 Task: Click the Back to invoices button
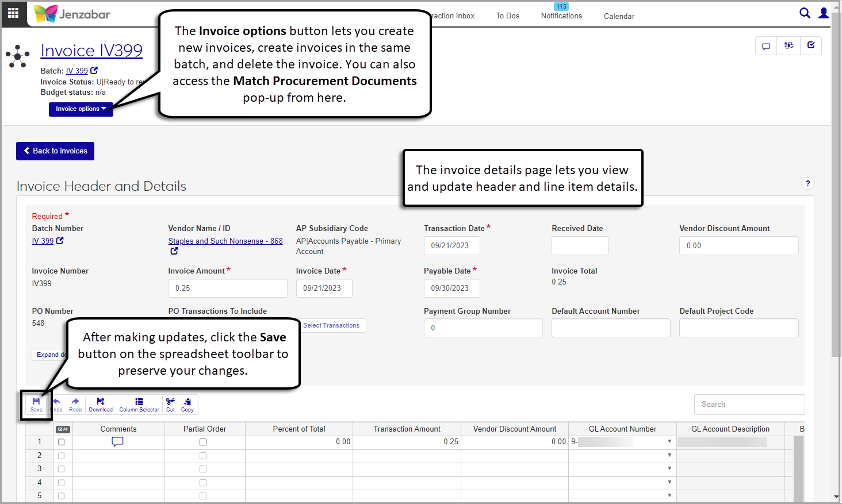55,151
